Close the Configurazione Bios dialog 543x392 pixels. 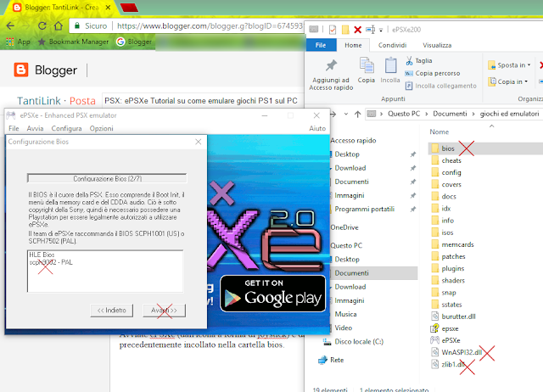tap(198, 142)
